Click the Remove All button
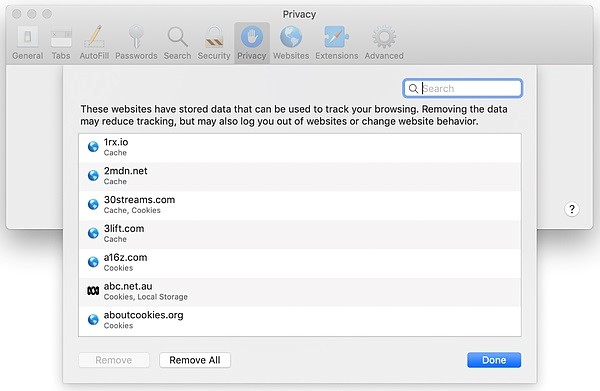Image resolution: width=600 pixels, height=391 pixels. 195,360
